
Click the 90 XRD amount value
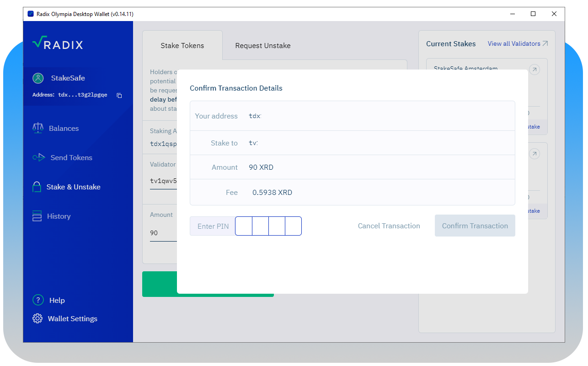coord(261,167)
